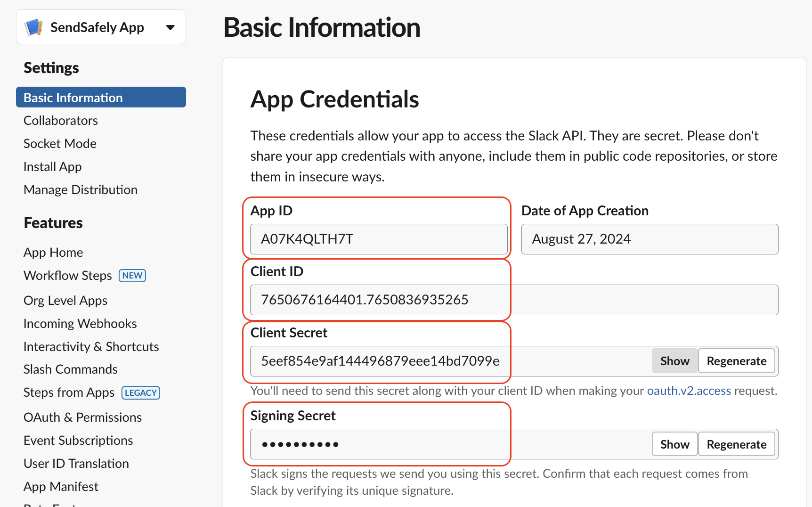Open Steps from Apps page

pos(69,393)
